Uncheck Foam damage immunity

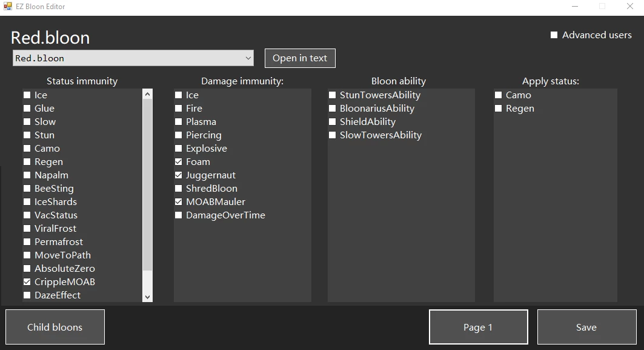pyautogui.click(x=178, y=161)
